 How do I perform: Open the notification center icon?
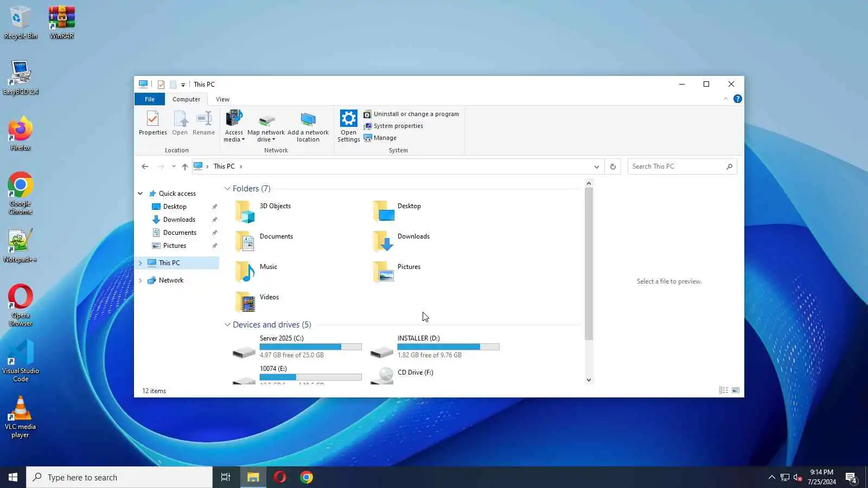pos(851,478)
